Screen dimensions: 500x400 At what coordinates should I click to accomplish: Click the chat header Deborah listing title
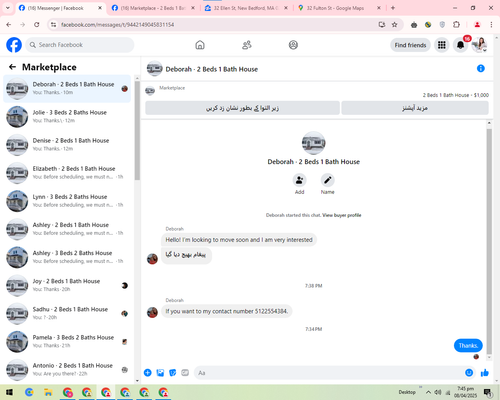(x=212, y=69)
